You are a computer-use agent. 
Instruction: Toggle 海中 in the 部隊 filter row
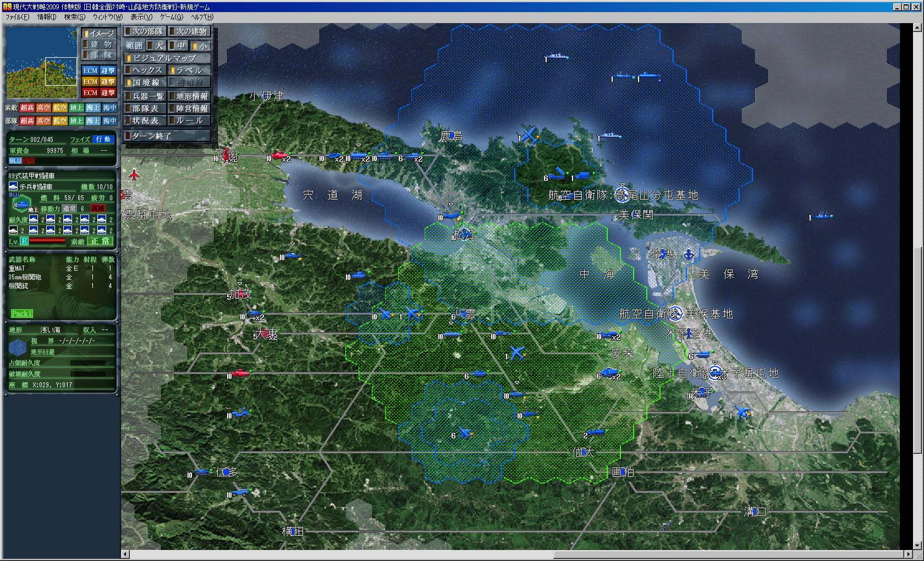coord(110,120)
